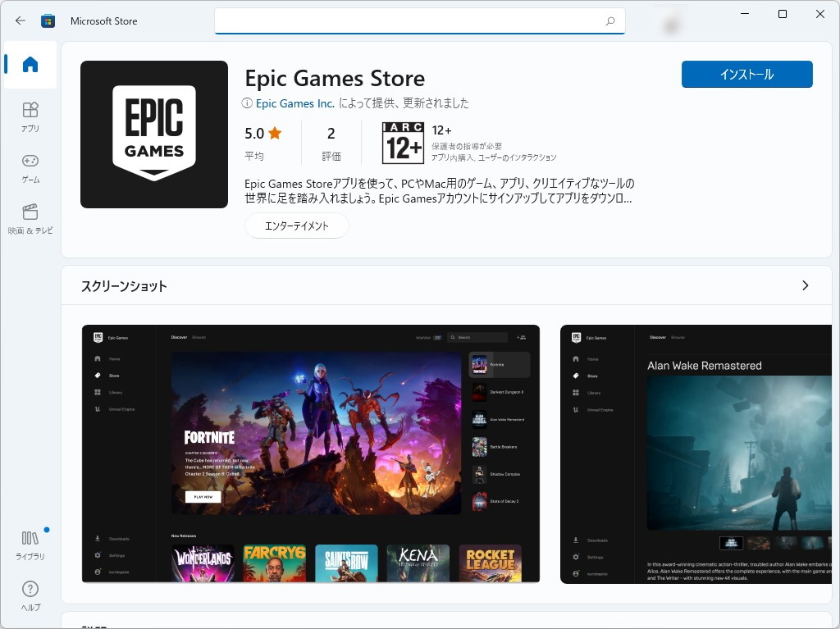This screenshot has height=629, width=840.
Task: Click the Epic Games Store app logo
Action: point(153,134)
